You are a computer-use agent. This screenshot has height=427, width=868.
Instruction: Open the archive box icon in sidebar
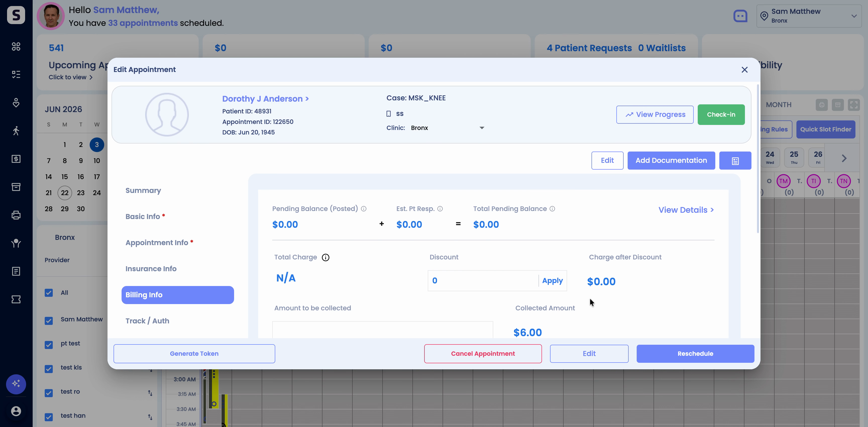pos(16,187)
